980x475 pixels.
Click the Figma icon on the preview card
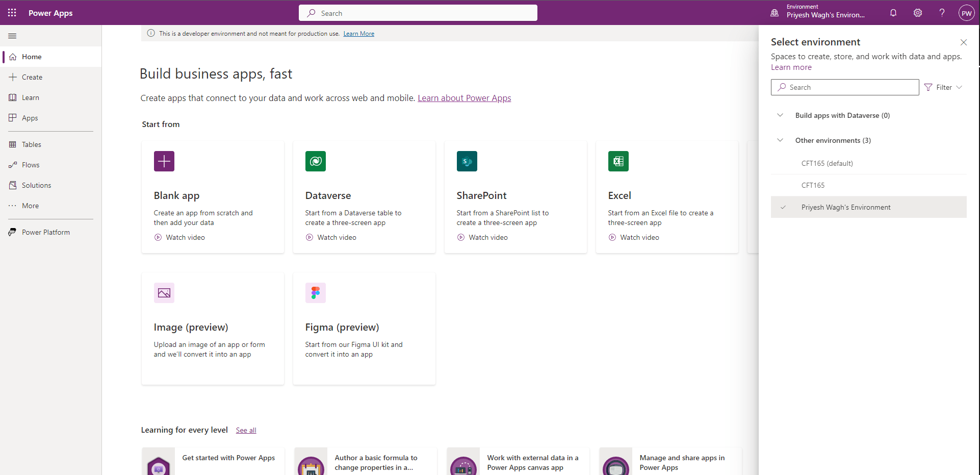(315, 292)
